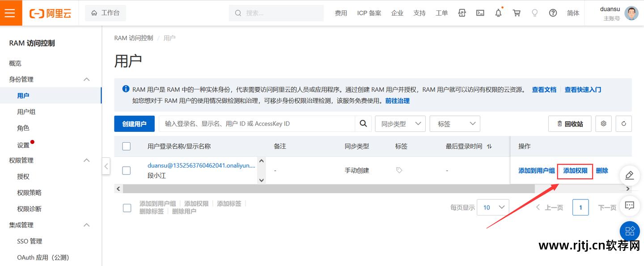Open the 标签 filter dropdown
Viewport: 644px width, 266px height.
[x=455, y=124]
